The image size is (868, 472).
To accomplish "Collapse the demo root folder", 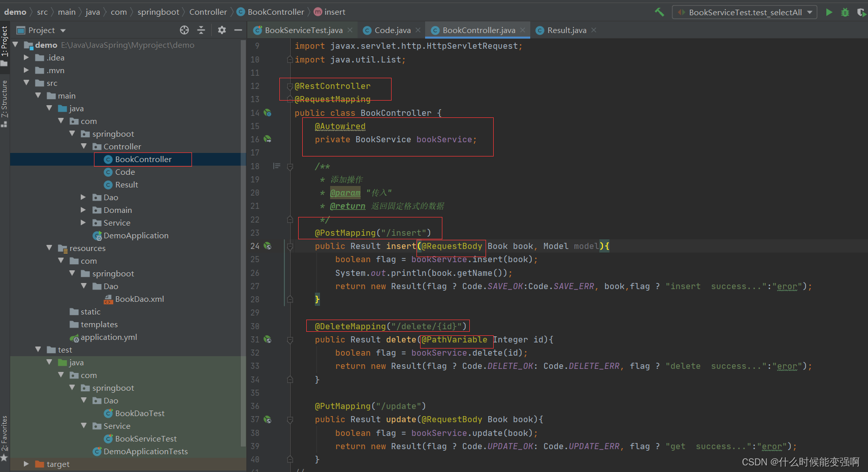I will (x=15, y=45).
